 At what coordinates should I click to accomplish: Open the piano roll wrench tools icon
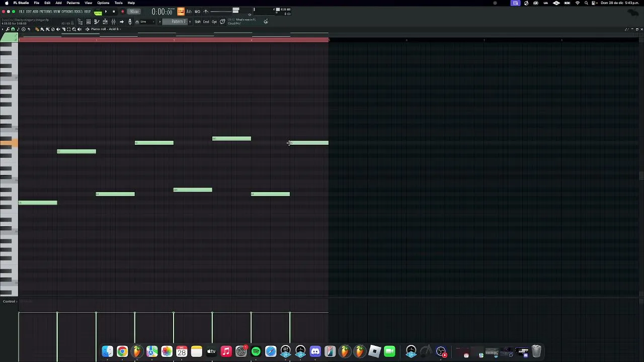[8, 29]
